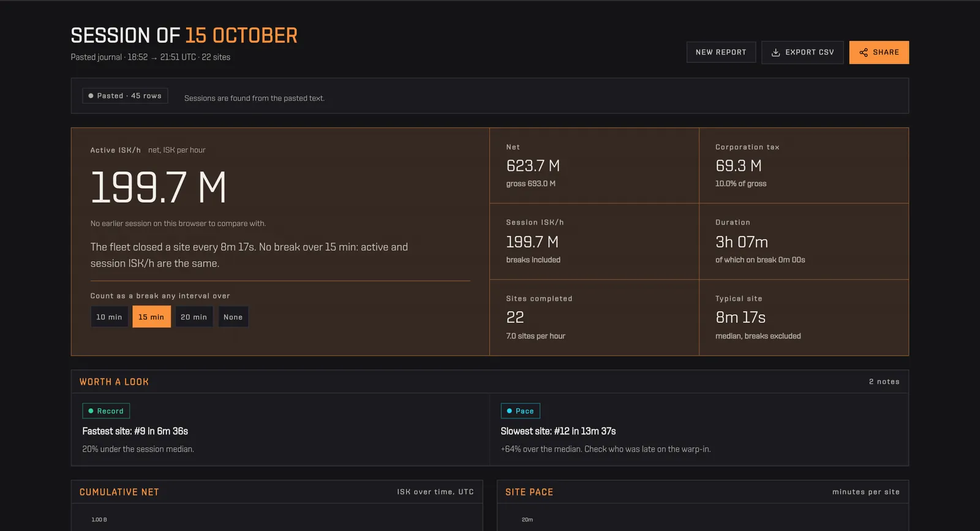Set break interval to 10 min

pyautogui.click(x=109, y=317)
